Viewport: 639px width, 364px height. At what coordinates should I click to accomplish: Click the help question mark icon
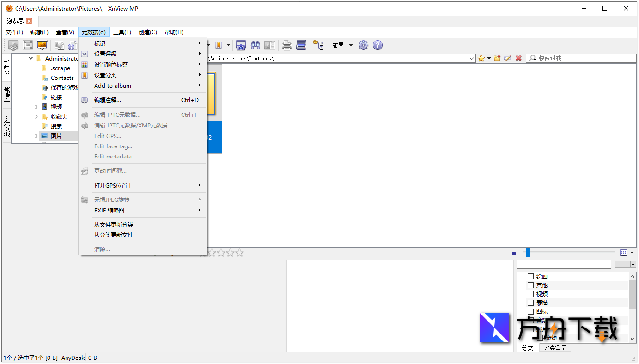377,45
